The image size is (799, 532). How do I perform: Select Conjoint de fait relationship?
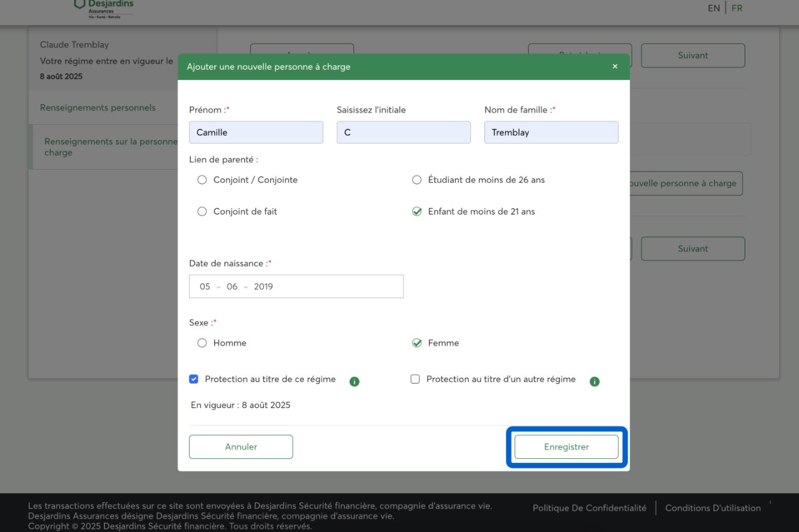[x=202, y=212]
